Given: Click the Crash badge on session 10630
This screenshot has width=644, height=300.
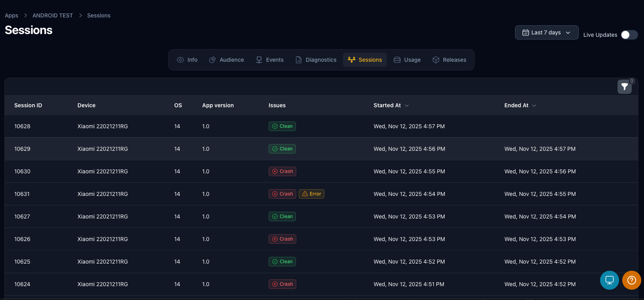Looking at the screenshot, I should [282, 171].
